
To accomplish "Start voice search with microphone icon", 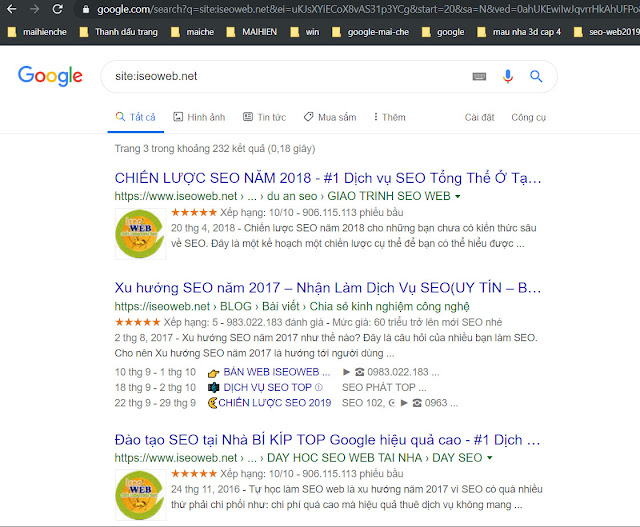I will click(x=508, y=76).
